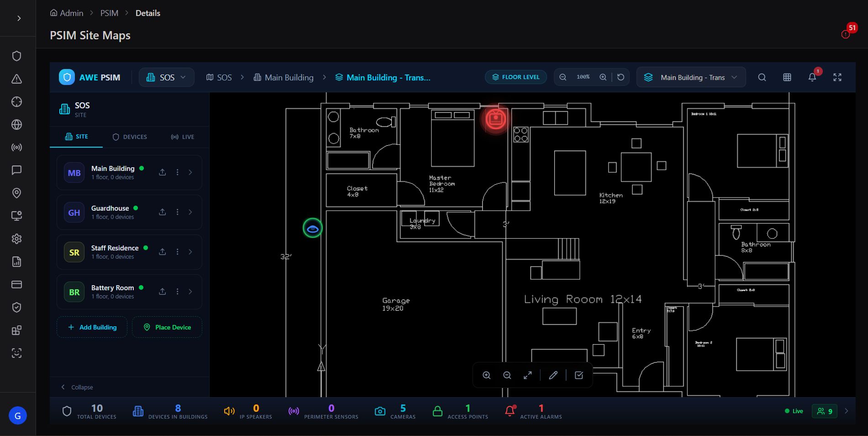The height and width of the screenshot is (436, 868).
Task: Select the Main Building list item
Action: (129, 172)
